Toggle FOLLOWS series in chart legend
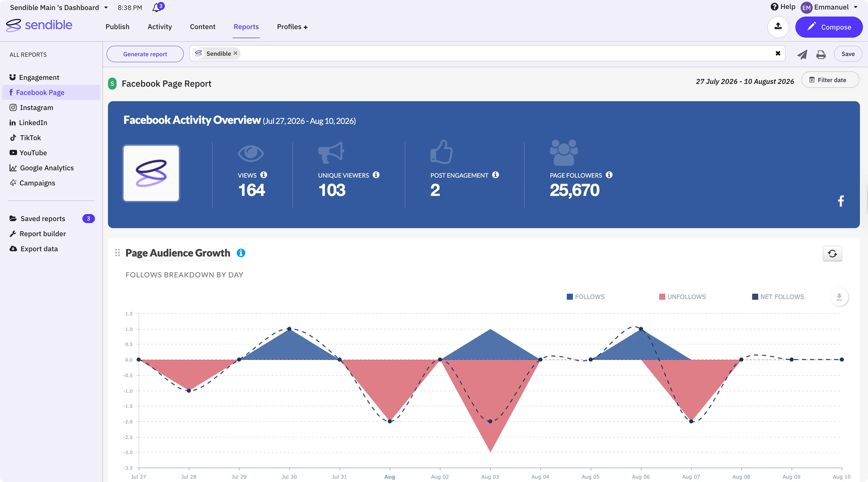868x482 pixels. [586, 297]
